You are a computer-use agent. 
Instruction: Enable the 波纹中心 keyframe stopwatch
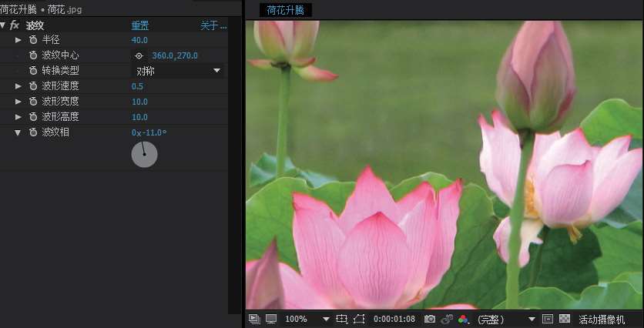(x=33, y=55)
